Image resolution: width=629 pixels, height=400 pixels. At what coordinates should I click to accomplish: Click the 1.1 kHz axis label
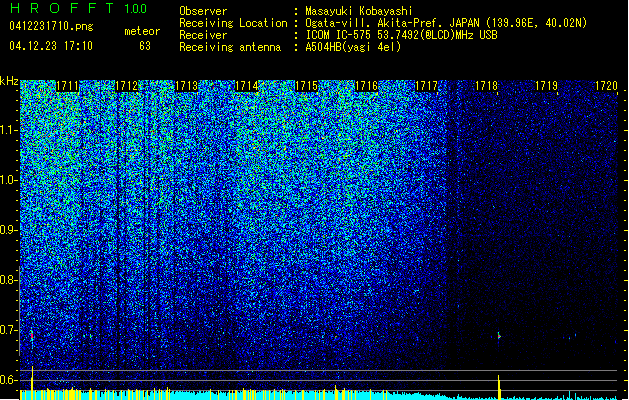click(x=9, y=130)
